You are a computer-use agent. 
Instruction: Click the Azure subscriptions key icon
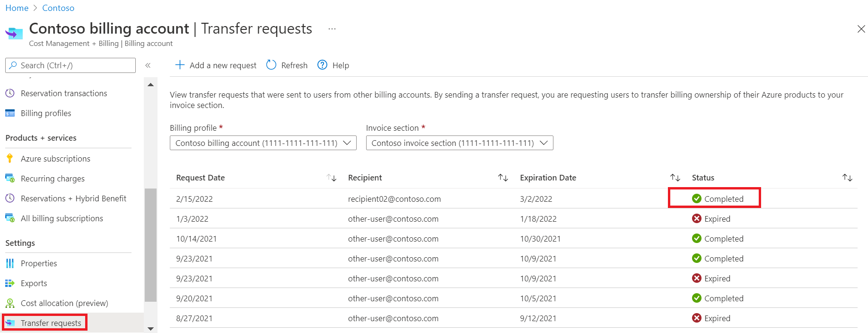[10, 159]
